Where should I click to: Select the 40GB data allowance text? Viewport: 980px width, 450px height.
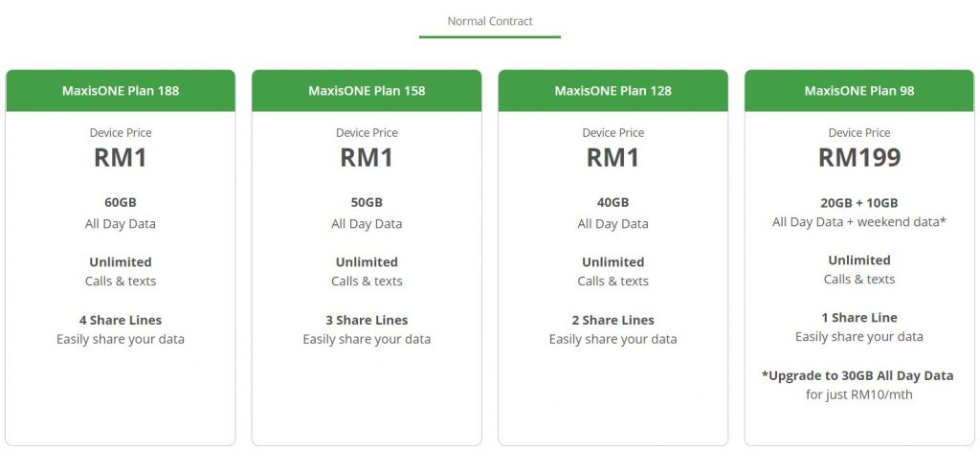pos(613,203)
